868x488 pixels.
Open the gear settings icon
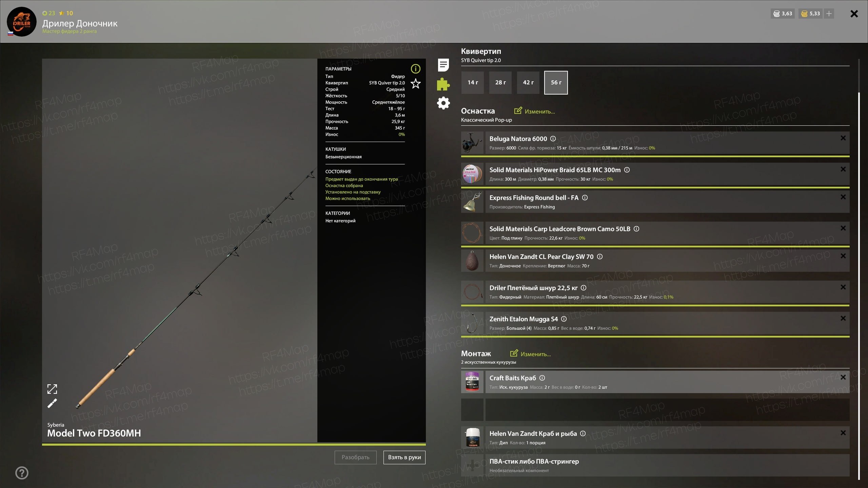click(x=443, y=103)
